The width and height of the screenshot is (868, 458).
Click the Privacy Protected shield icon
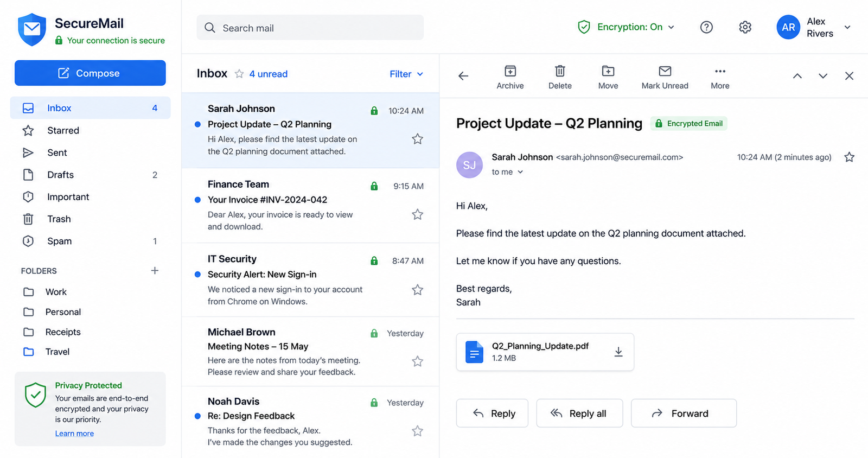click(35, 395)
